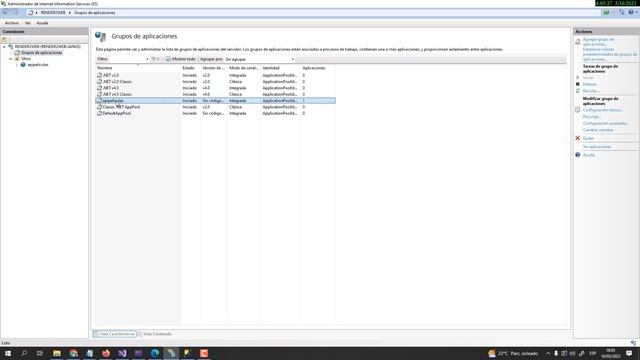Open the Filtro dropdown arrow
This screenshot has height=360, width=640.
coord(147,60)
